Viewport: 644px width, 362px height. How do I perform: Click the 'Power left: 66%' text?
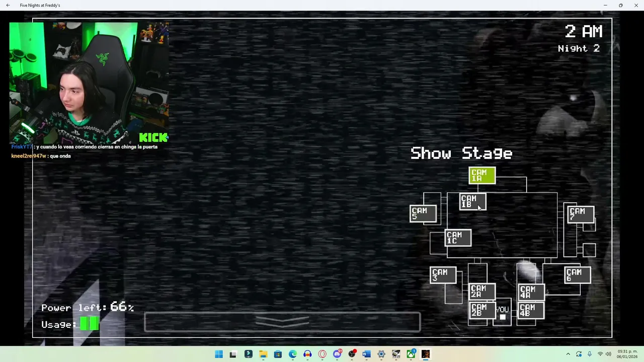(88, 307)
